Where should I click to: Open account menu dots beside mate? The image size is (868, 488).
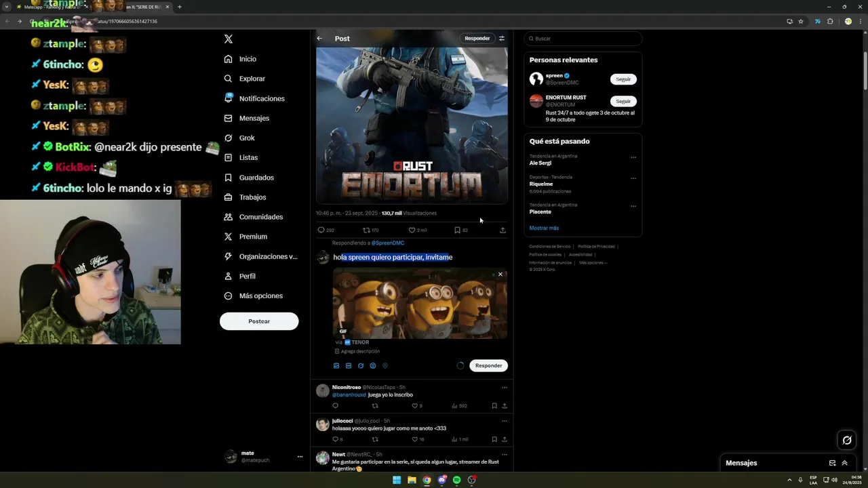[x=300, y=457]
